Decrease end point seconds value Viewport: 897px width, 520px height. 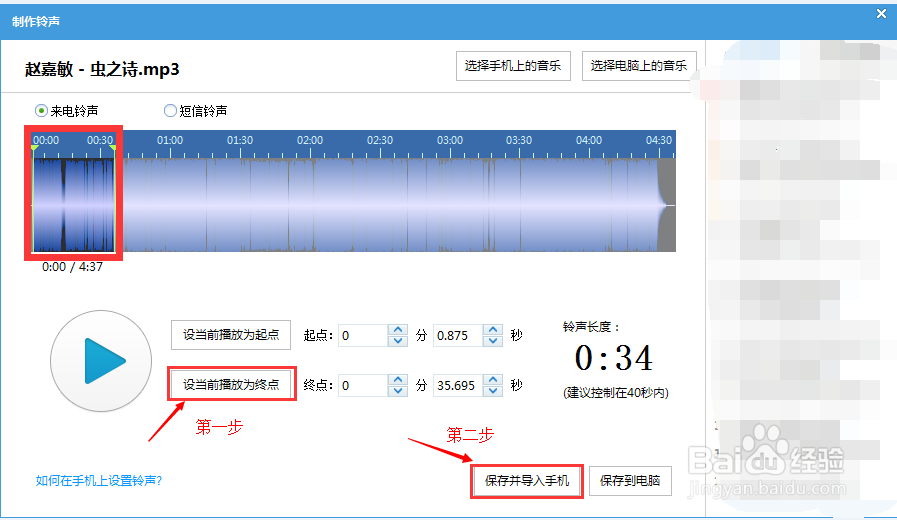coord(493,391)
